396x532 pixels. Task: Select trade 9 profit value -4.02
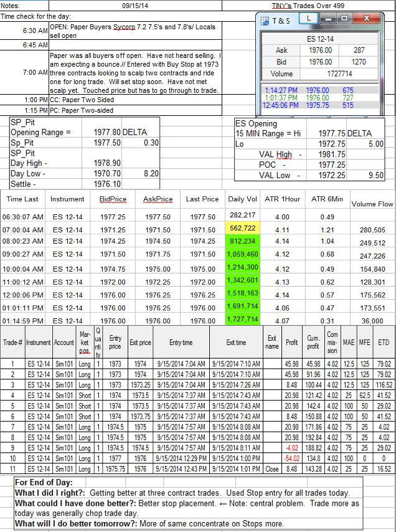[x=292, y=448]
